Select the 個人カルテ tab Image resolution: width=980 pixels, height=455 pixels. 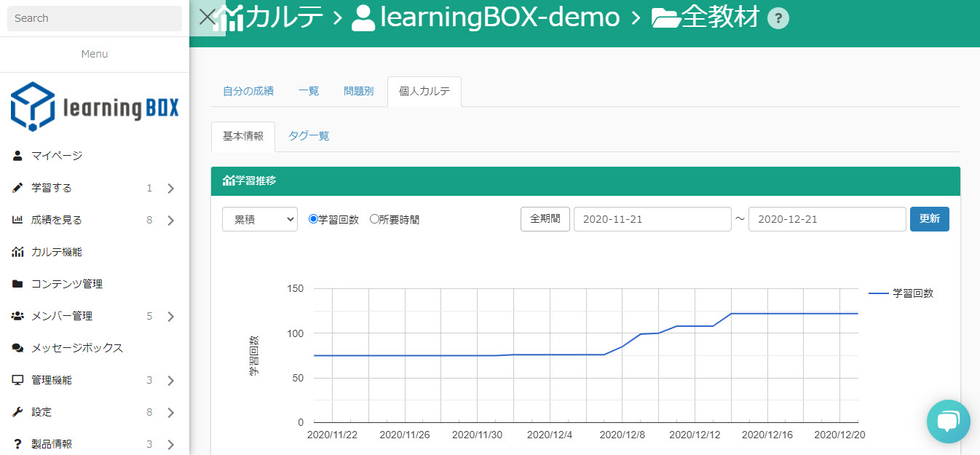click(424, 91)
